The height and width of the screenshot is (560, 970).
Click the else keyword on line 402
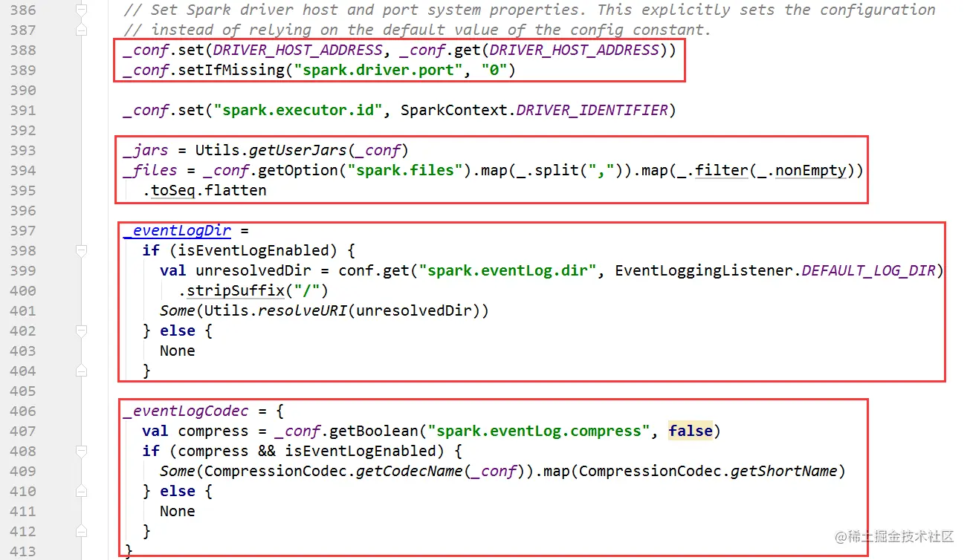coord(178,331)
